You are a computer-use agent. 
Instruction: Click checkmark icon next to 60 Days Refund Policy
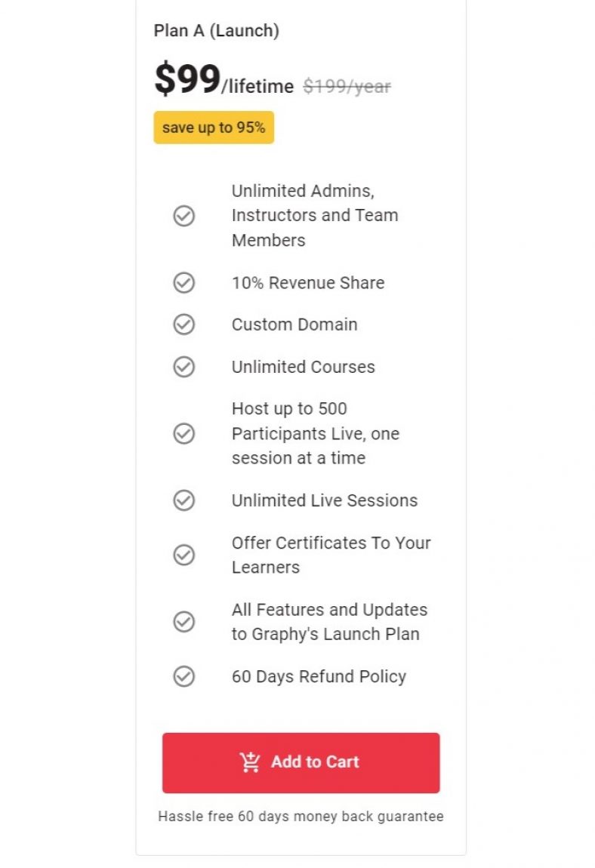coord(184,676)
